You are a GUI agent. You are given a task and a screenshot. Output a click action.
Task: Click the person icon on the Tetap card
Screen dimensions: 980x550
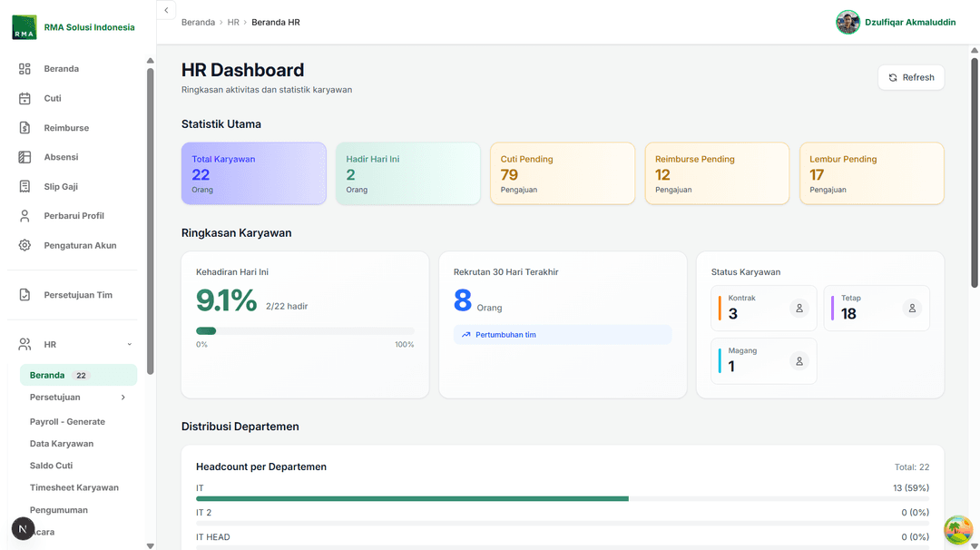pos(912,308)
